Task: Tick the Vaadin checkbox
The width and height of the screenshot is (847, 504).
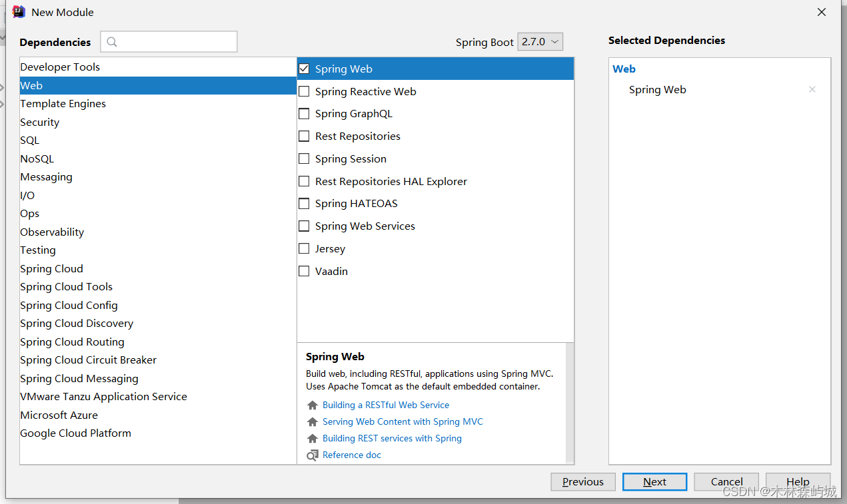Action: pyautogui.click(x=304, y=271)
